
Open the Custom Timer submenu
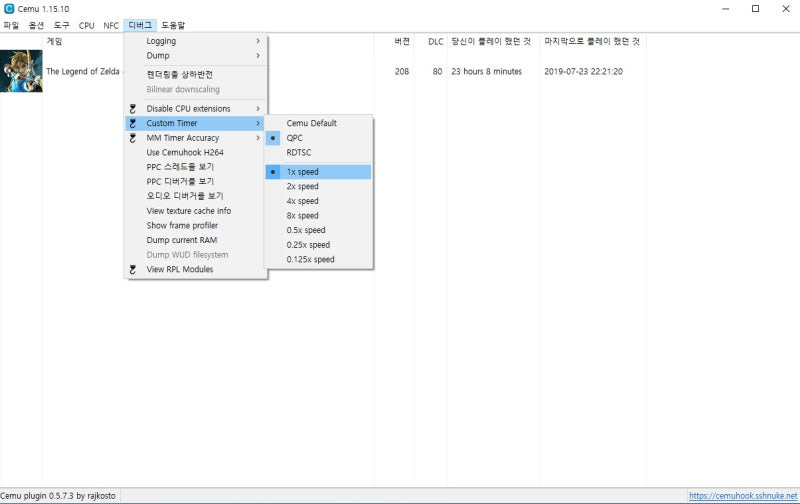pyautogui.click(x=195, y=123)
